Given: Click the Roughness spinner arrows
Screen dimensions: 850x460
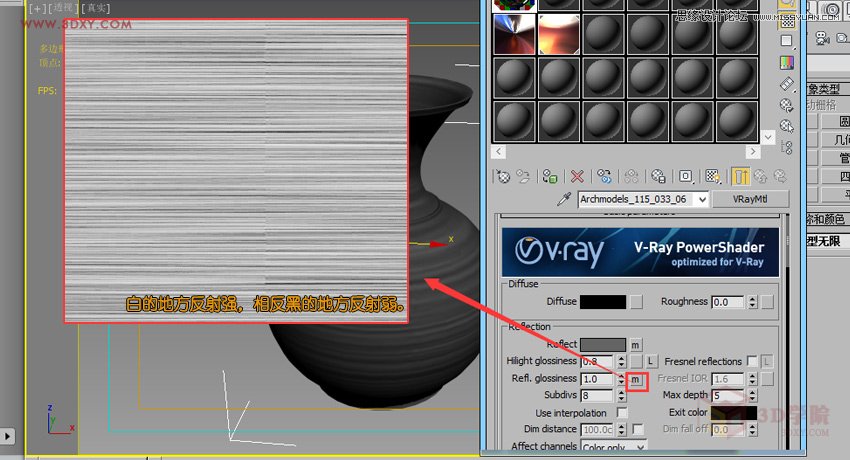Looking at the screenshot, I should (752, 302).
